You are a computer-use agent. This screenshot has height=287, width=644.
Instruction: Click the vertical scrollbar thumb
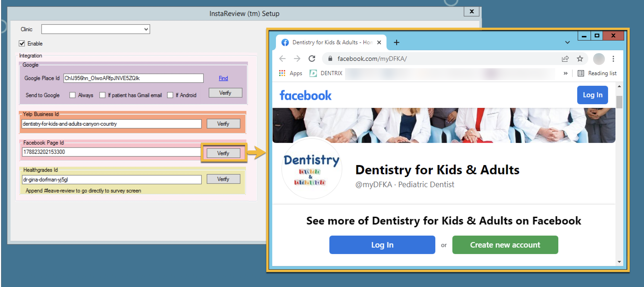coord(619,102)
